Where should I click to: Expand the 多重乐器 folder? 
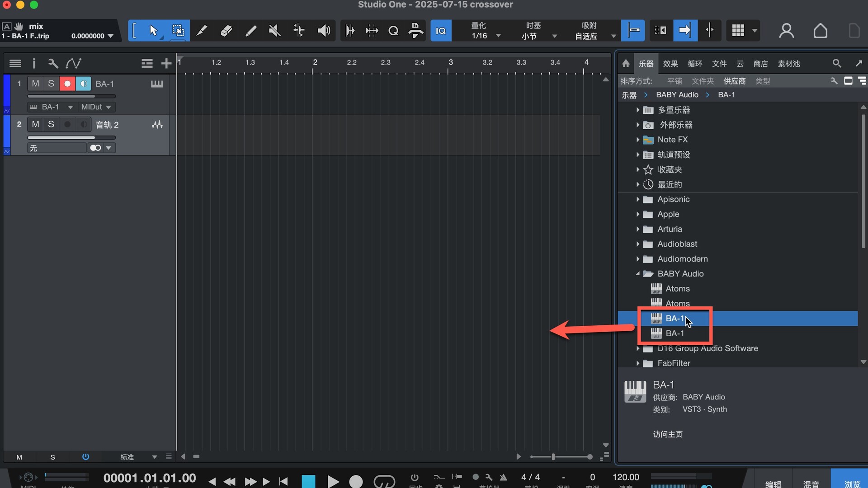click(x=637, y=110)
